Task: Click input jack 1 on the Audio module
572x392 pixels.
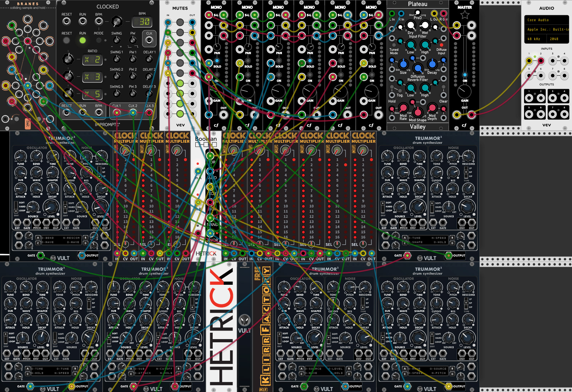Action: pos(529,61)
